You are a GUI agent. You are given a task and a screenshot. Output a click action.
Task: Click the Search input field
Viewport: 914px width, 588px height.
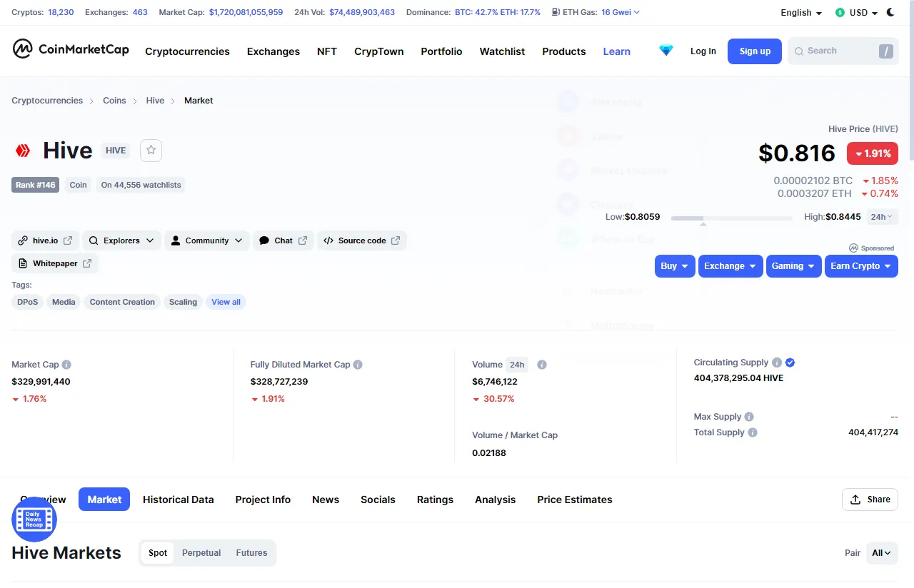click(843, 51)
